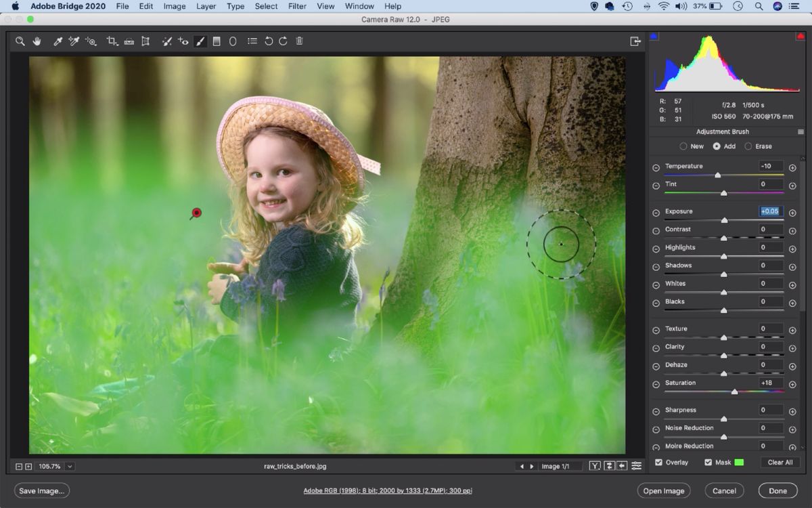The width and height of the screenshot is (812, 508).
Task: Select the Red Eye Removal tool
Action: click(183, 41)
